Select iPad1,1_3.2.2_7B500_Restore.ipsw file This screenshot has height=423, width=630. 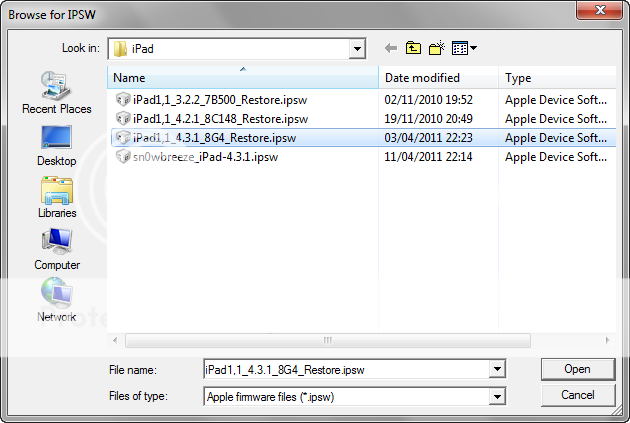[x=217, y=99]
